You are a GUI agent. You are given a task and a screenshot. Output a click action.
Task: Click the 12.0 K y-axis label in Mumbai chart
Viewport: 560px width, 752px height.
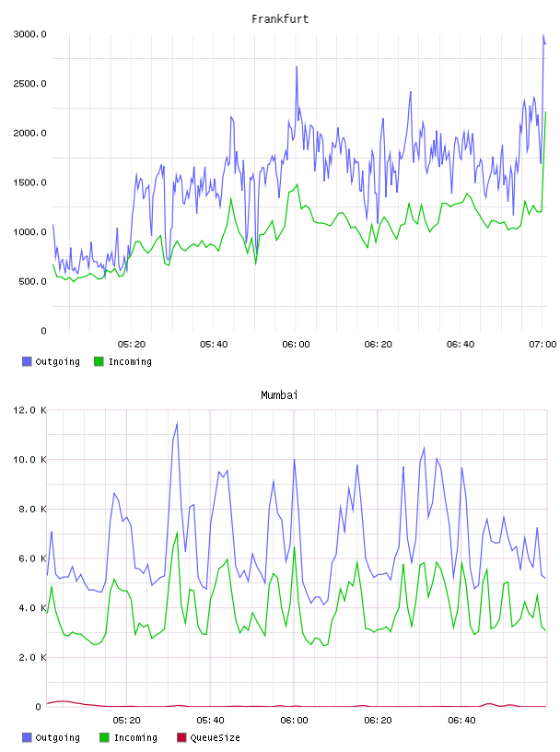point(29,410)
